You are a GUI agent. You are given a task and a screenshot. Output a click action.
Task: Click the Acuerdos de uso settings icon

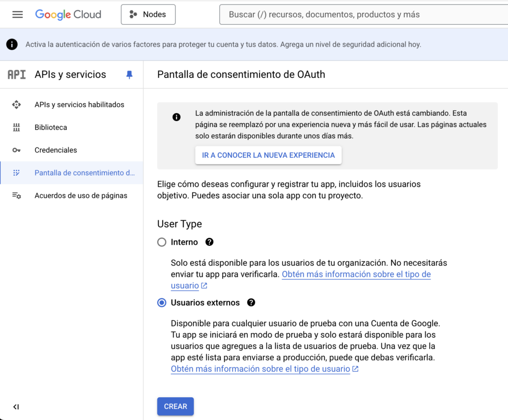16,196
